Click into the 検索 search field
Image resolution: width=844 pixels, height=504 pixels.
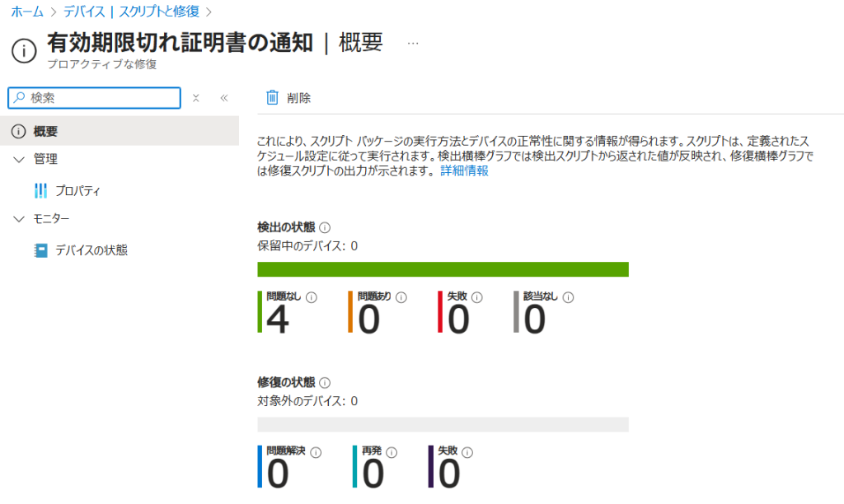tap(99, 98)
